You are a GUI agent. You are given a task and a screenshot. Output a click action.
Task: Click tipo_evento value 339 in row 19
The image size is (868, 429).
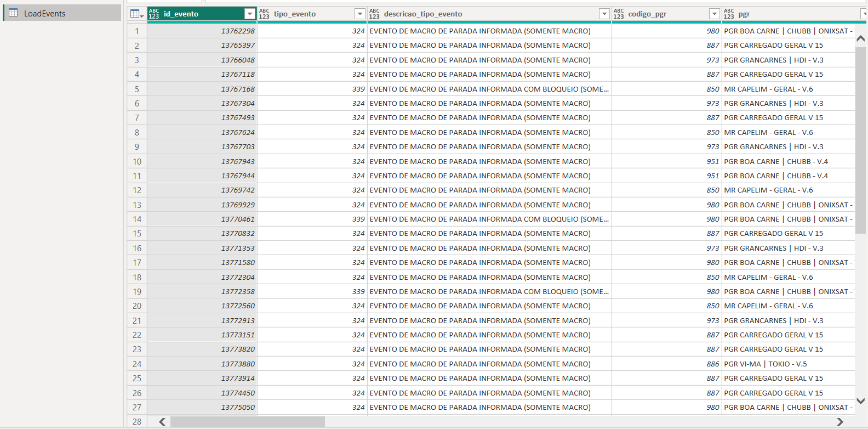[312, 291]
